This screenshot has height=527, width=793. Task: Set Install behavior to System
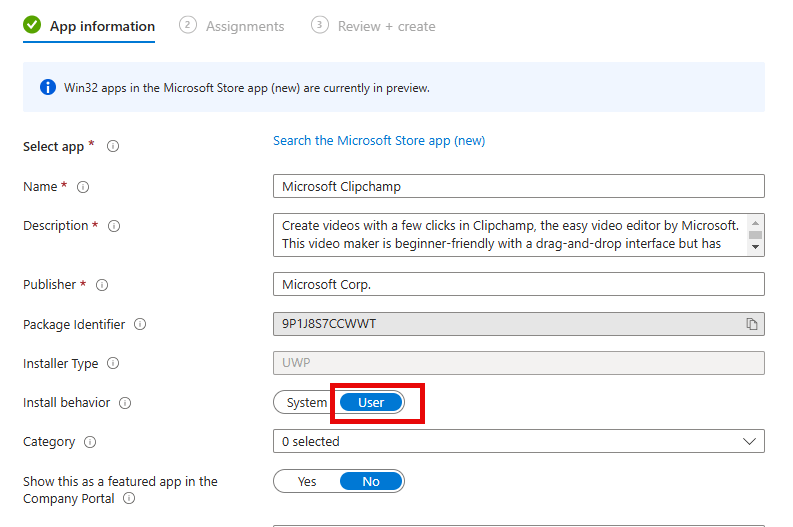pyautogui.click(x=306, y=403)
